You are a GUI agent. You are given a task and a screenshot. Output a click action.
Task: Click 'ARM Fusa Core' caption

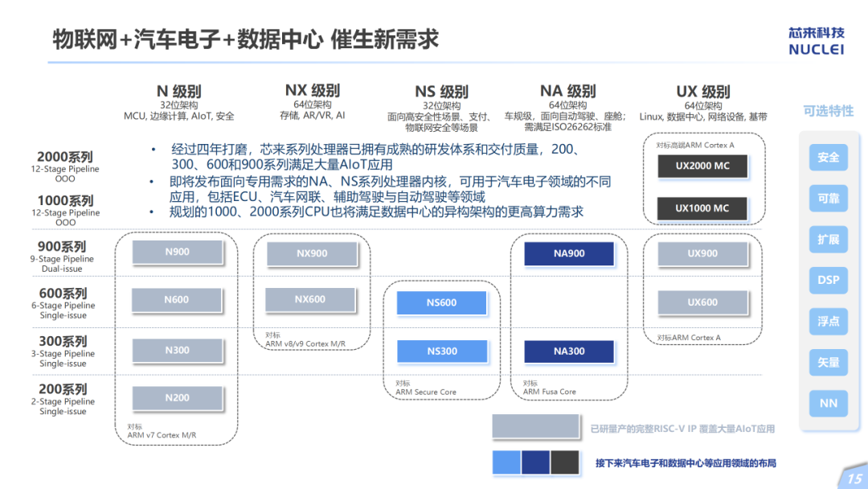549,392
